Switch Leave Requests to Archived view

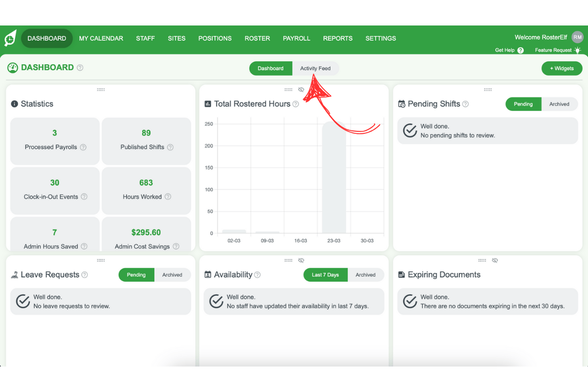click(172, 275)
